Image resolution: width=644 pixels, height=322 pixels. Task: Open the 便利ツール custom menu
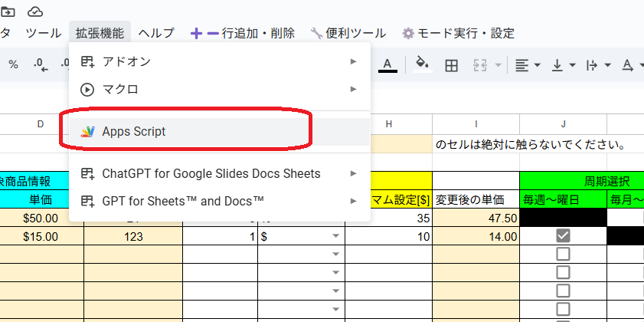pos(348,33)
